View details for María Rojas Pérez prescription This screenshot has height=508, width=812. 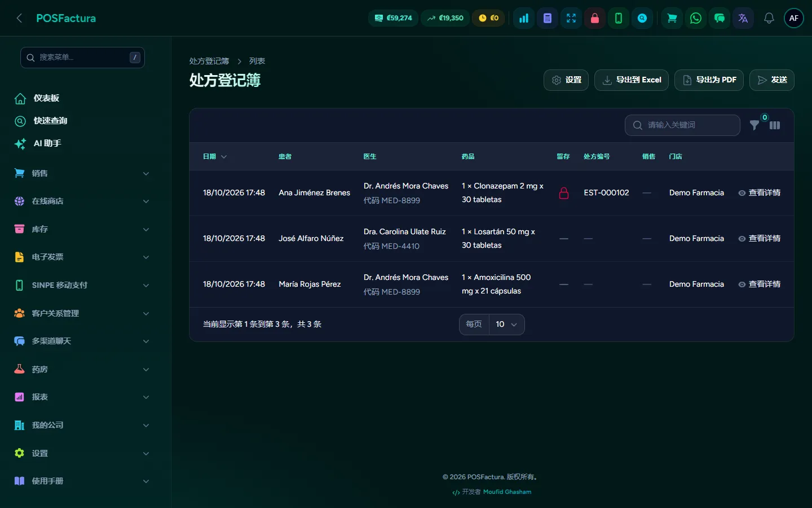tap(759, 284)
